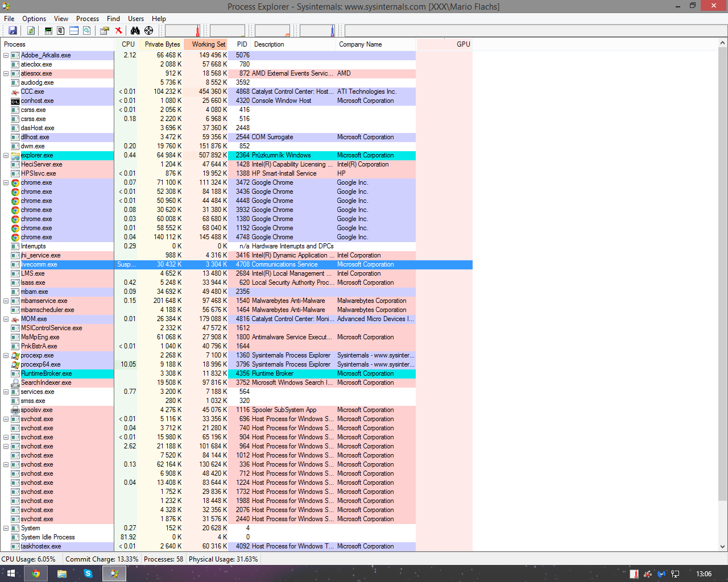Open the Process menu

(87, 19)
